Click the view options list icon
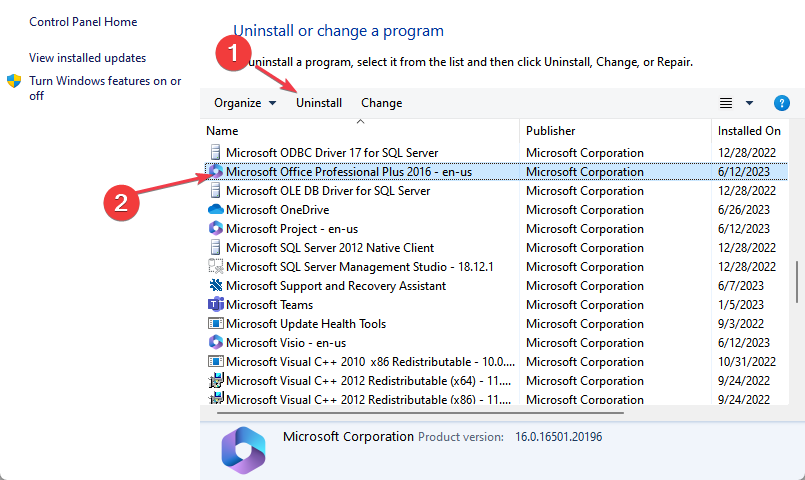805x480 pixels. click(x=725, y=103)
